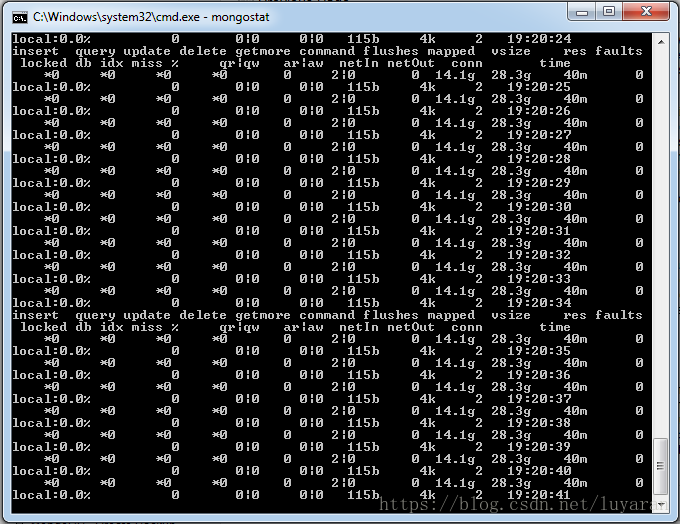Screen dimensions: 680x524
Task: Click the timestamp 19:20:26
Action: [539, 111]
